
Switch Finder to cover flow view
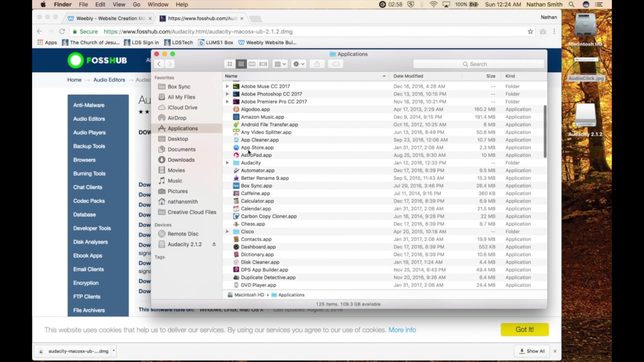(263, 64)
